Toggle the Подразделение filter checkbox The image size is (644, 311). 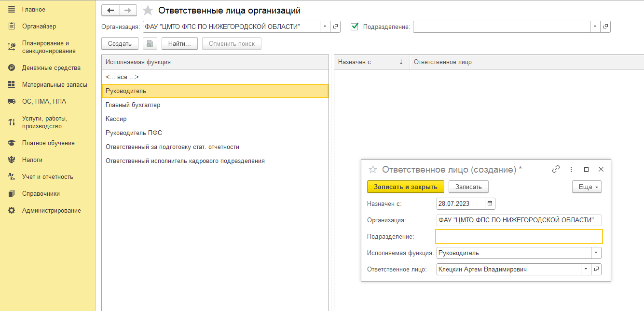tap(355, 27)
